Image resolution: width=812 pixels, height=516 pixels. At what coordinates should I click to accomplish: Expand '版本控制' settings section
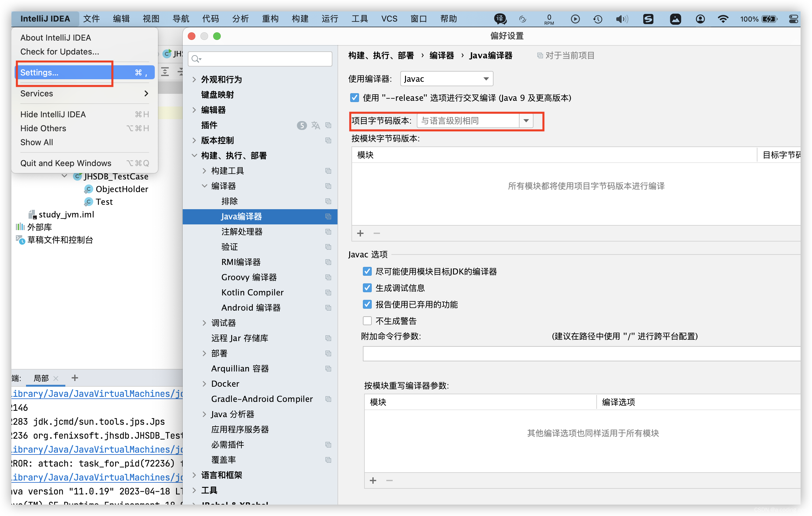click(194, 140)
